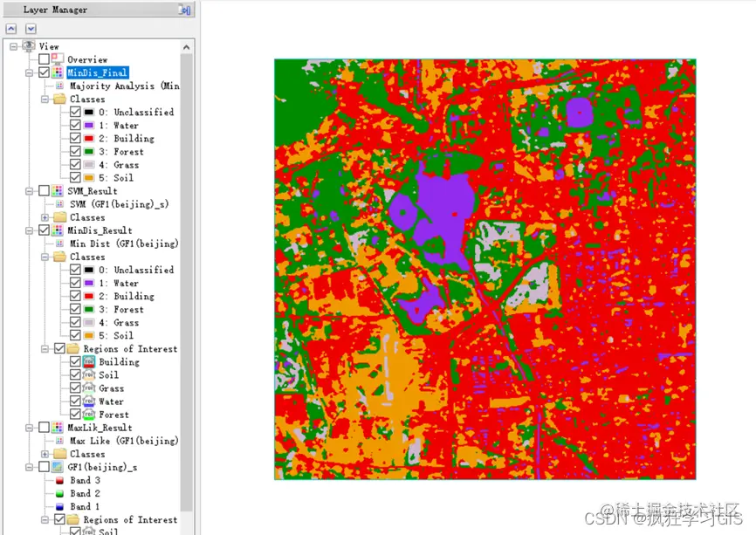Viewport: 756px width, 535px height.
Task: Click the SVM (GF1(beijing)_s) file icon
Action: click(59, 204)
